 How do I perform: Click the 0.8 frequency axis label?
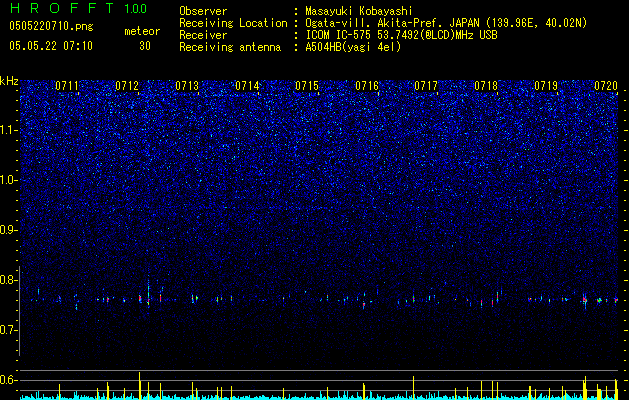click(x=9, y=280)
